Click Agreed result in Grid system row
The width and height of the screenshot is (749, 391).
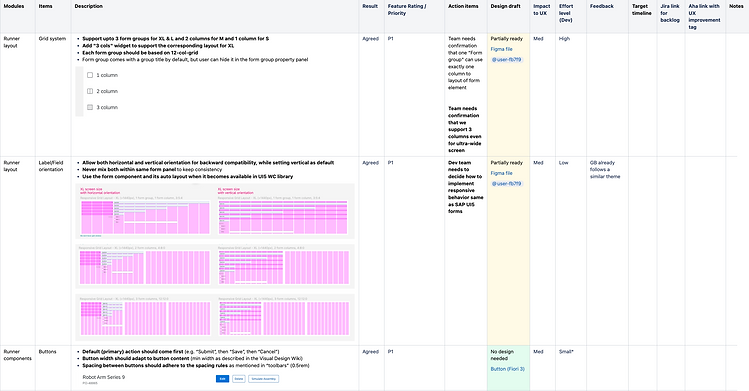(x=370, y=39)
